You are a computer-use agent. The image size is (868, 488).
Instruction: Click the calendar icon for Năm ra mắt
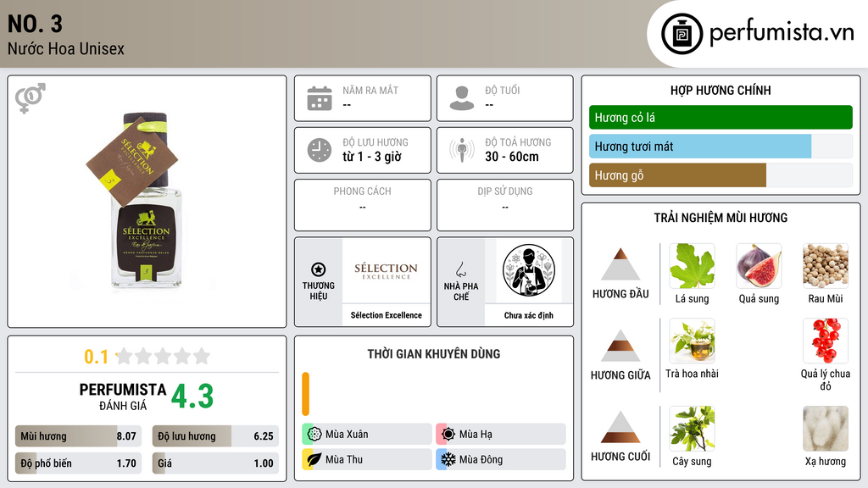tap(320, 98)
